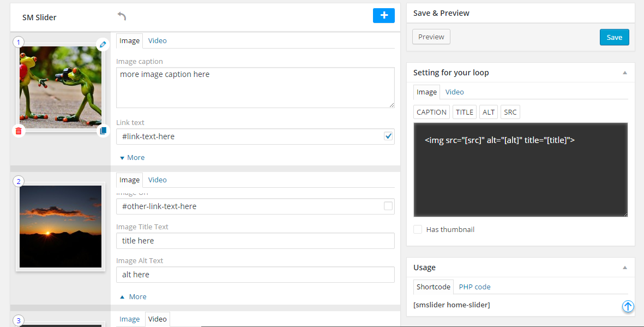Duplicate slide 1 with the copy icon

tap(103, 131)
